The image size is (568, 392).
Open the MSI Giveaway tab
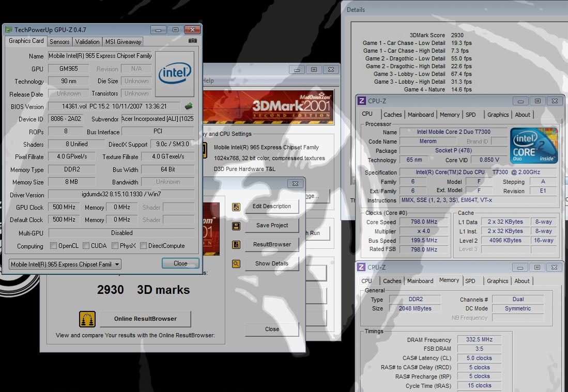click(123, 42)
